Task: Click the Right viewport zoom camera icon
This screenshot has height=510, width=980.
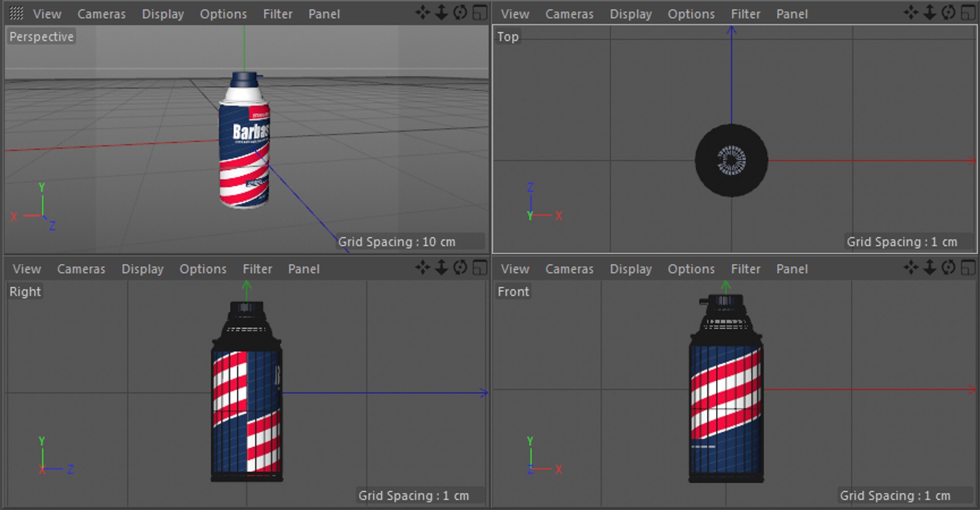Action: coord(442,267)
